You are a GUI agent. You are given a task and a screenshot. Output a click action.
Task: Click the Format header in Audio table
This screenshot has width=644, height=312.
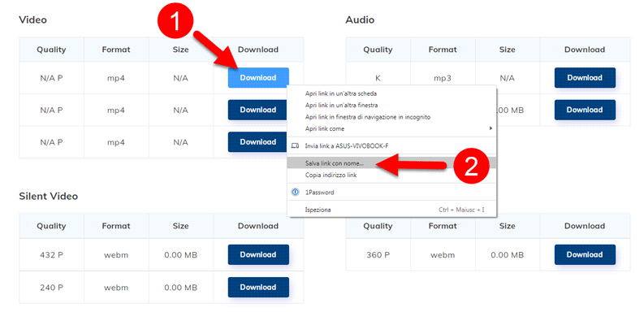(443, 50)
